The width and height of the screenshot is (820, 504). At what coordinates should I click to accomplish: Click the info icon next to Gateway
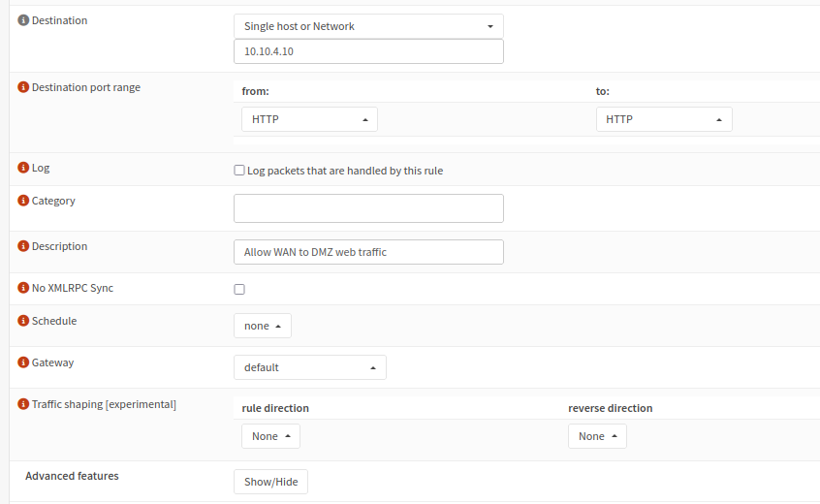24,362
